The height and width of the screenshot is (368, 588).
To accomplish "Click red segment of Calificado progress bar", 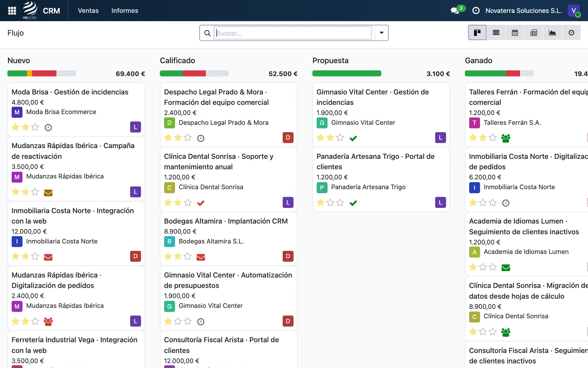I will tap(194, 74).
